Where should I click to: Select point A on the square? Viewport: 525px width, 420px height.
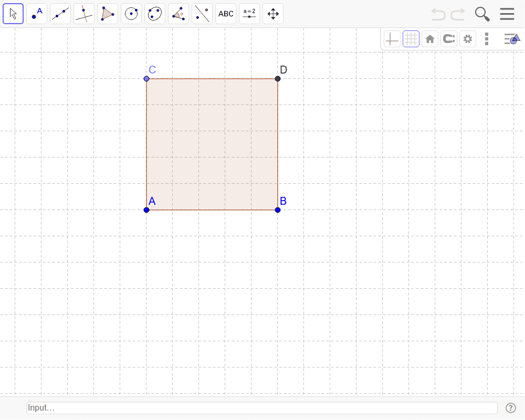[x=146, y=210]
